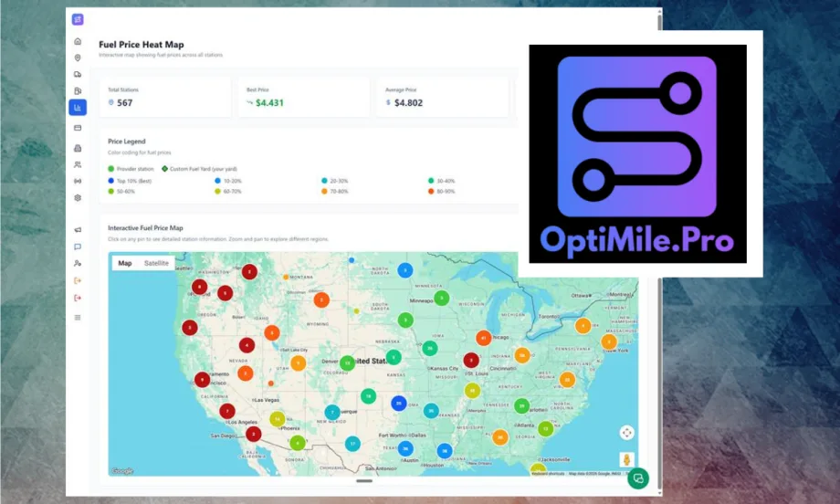Open the Home dashboard sidebar icon
The width and height of the screenshot is (840, 504).
pyautogui.click(x=78, y=41)
